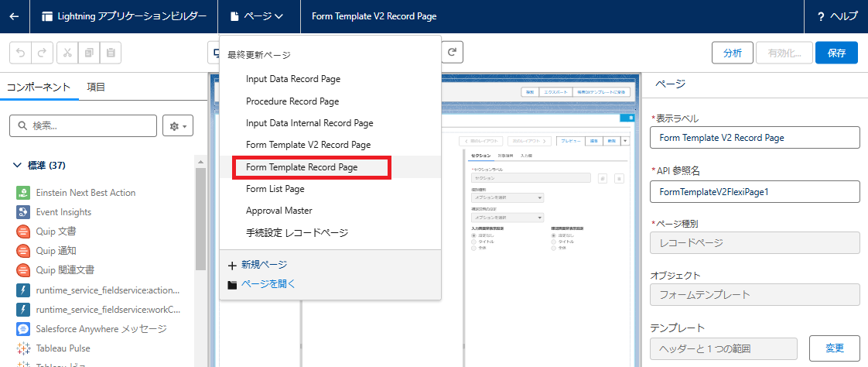Redo the last change
Screen dimensions: 868x367
42,53
